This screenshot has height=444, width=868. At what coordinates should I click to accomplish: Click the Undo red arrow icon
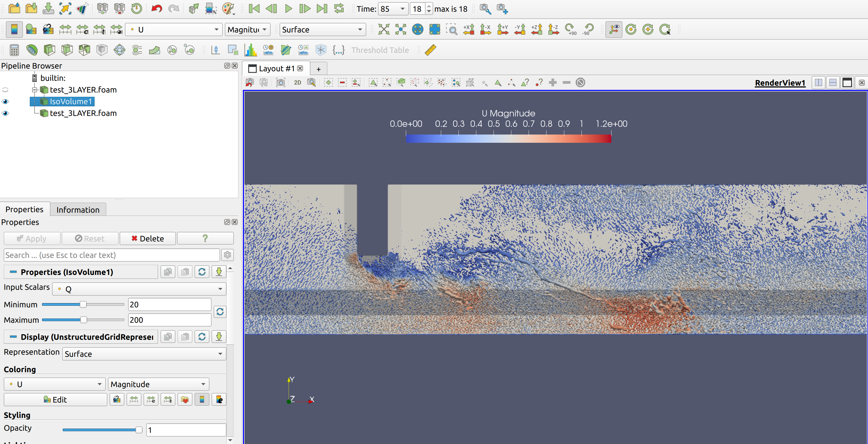coord(156,9)
